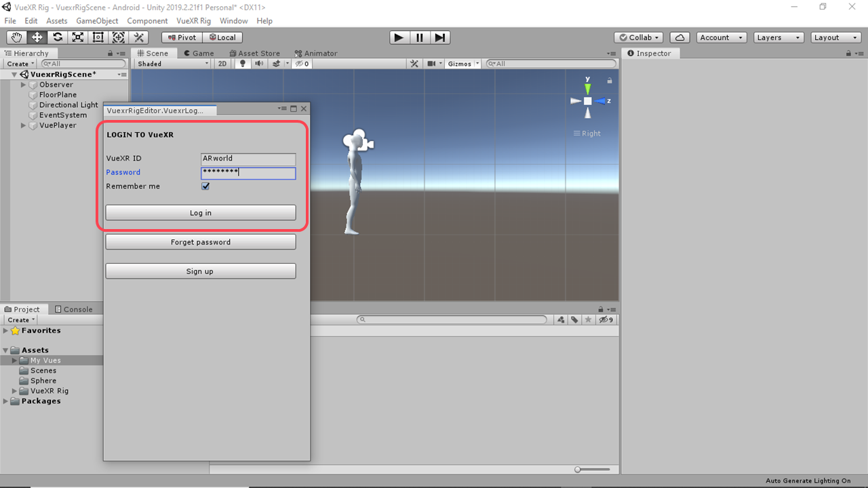Select the Move tool

coord(37,37)
